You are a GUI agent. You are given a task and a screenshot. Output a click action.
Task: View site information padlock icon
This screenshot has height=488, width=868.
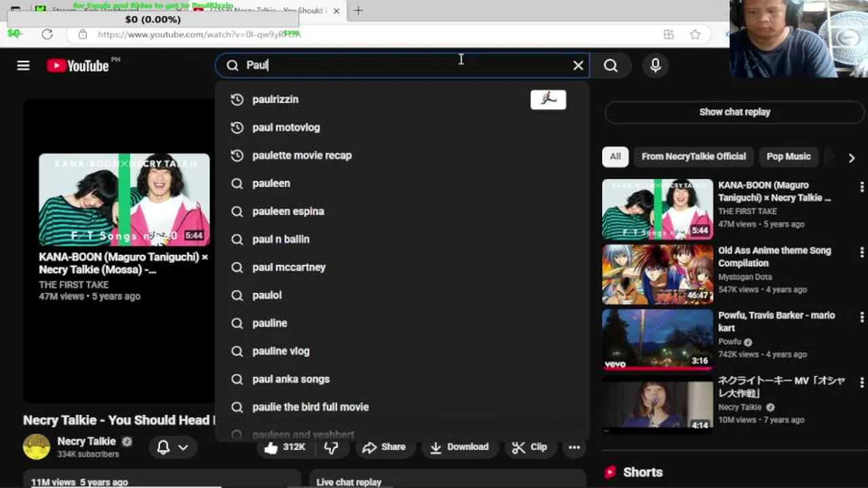click(x=82, y=34)
